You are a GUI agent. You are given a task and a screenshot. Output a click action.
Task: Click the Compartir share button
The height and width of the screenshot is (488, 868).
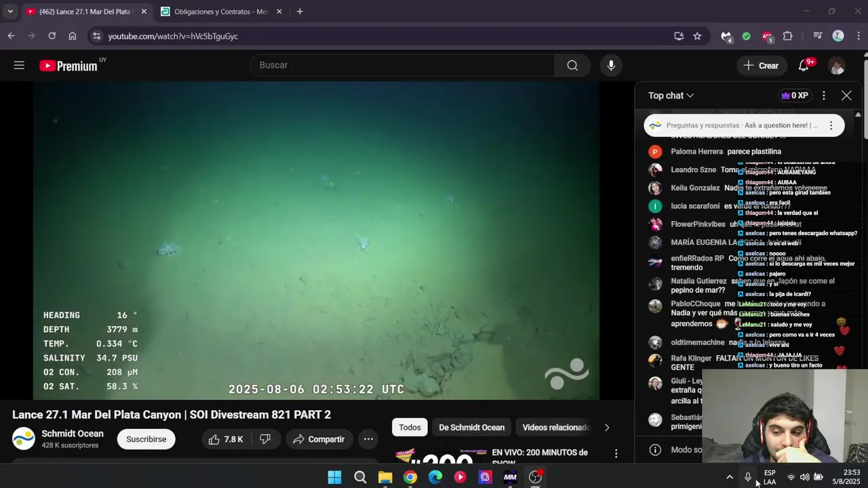pos(319,439)
